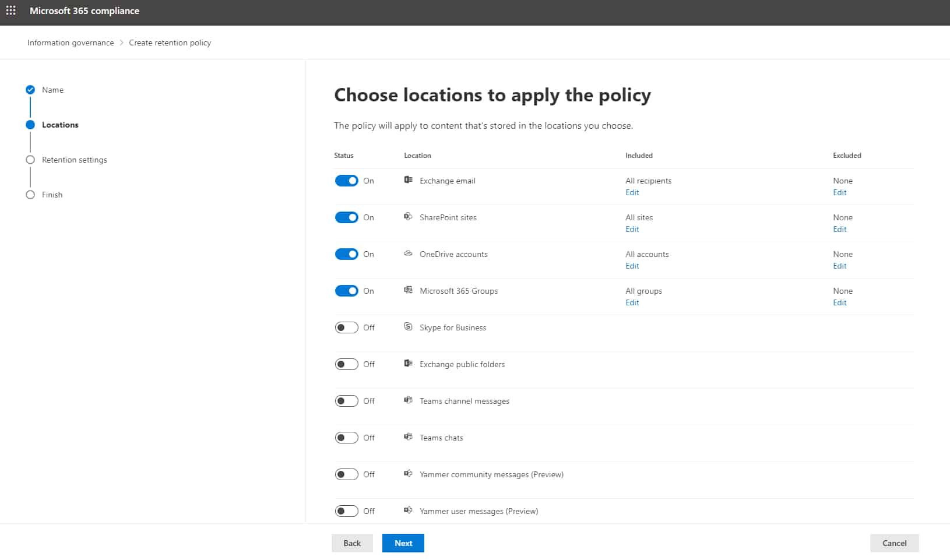Click the 'All recipients' text
The image size is (950, 560).
coord(649,181)
